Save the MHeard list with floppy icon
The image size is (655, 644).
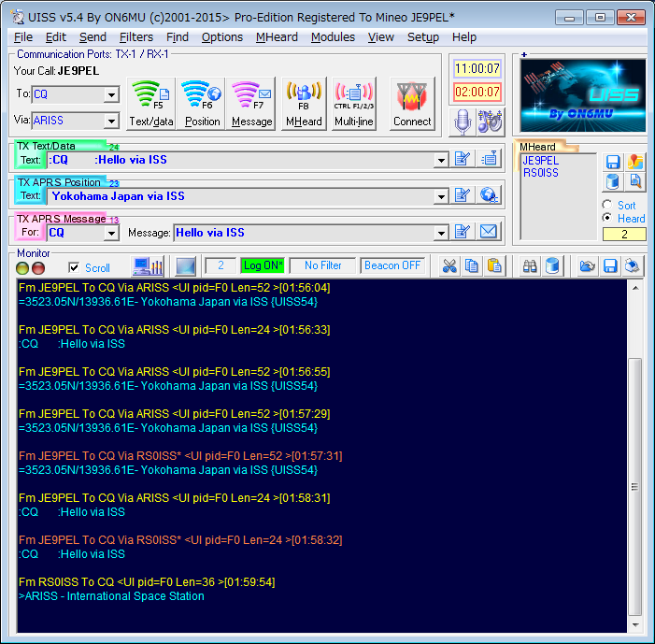tap(613, 162)
